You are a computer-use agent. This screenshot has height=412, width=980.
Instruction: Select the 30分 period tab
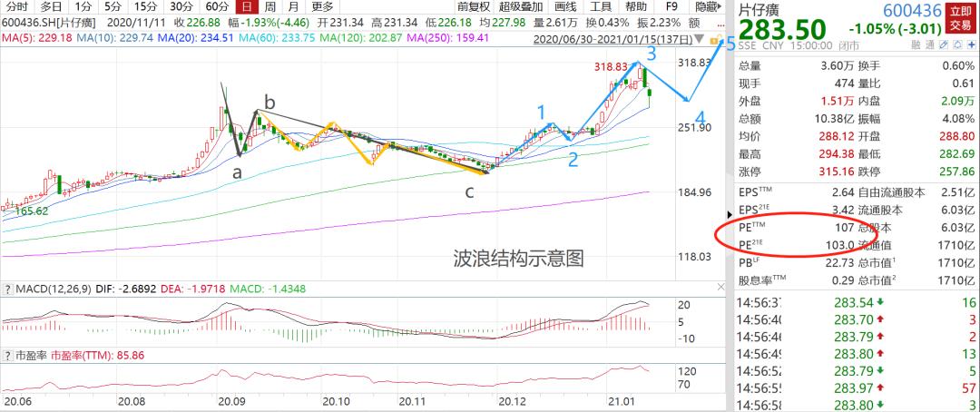pyautogui.click(x=181, y=7)
